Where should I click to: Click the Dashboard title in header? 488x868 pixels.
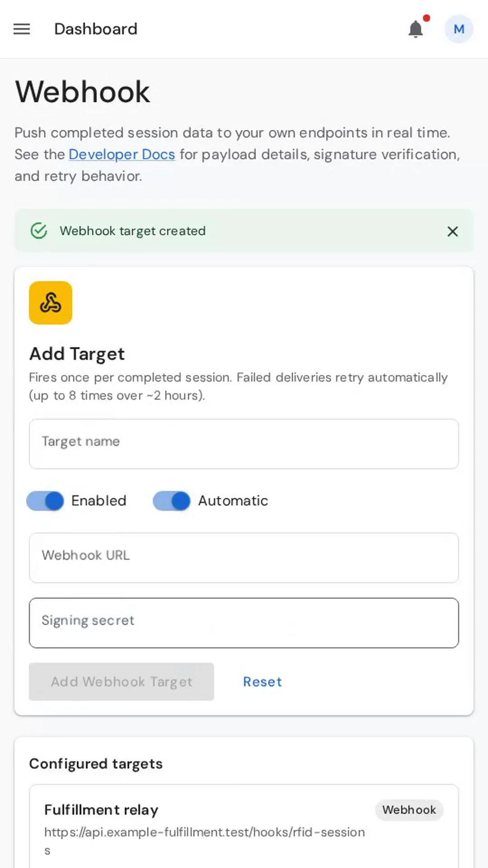pyautogui.click(x=96, y=29)
